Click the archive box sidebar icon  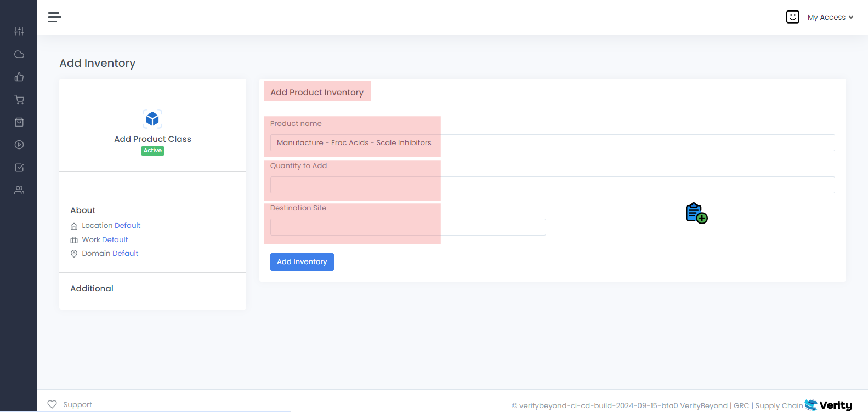point(19,122)
